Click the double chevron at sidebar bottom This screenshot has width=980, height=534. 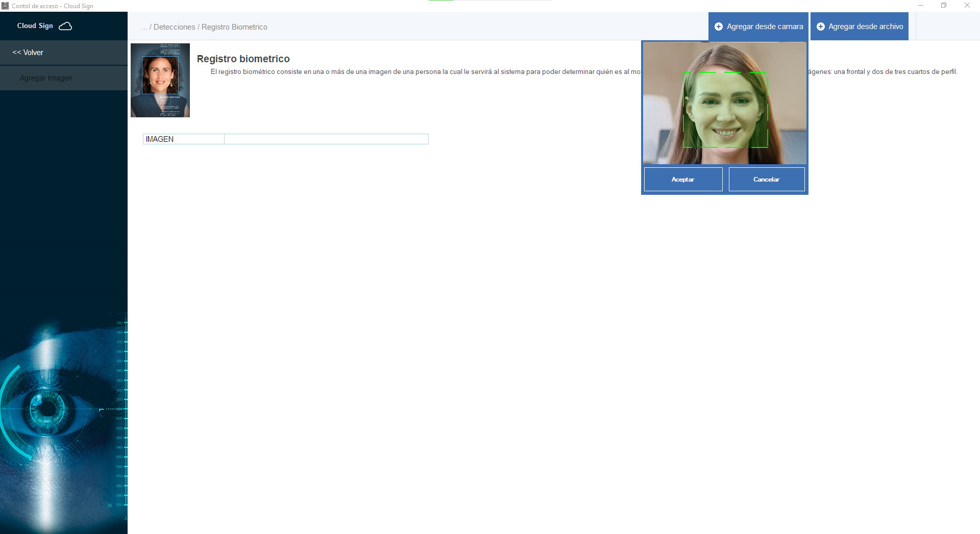pos(109,505)
